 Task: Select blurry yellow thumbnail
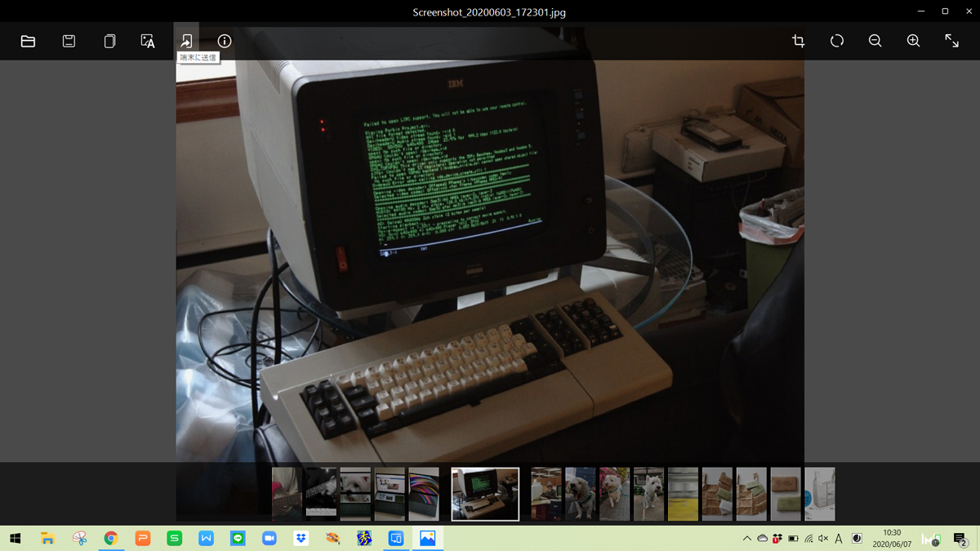point(683,494)
